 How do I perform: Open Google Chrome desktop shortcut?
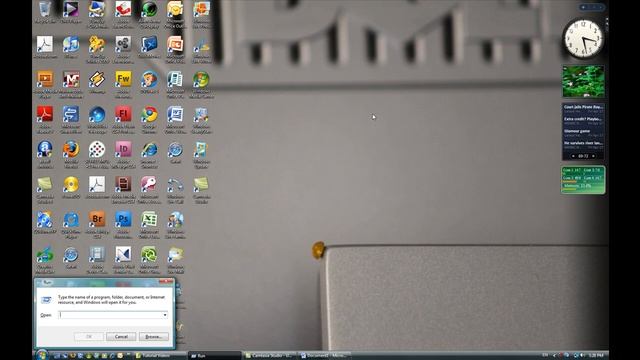click(x=149, y=114)
